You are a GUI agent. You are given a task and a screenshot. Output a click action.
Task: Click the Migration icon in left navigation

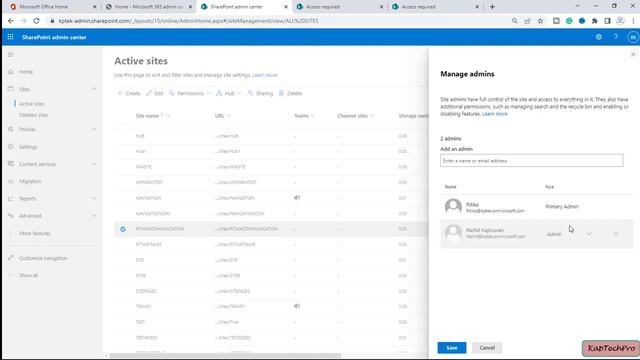click(11, 181)
